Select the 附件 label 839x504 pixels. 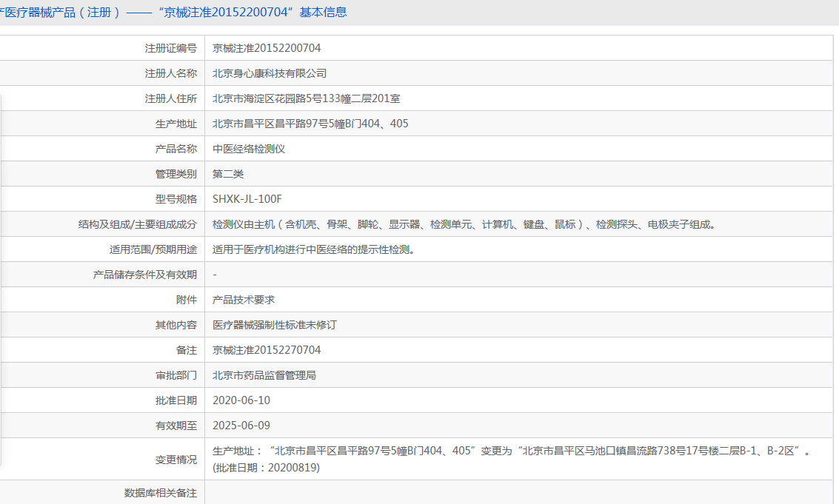186,300
